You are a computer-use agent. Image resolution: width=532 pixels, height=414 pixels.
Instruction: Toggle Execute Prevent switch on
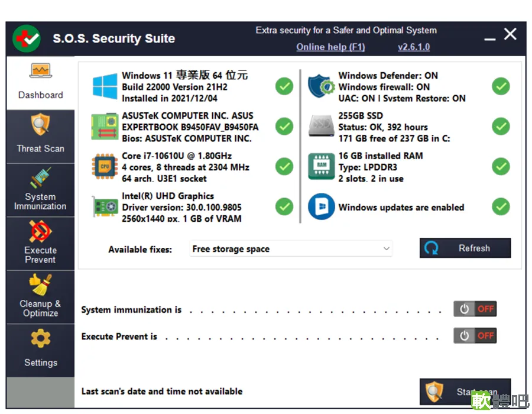pyautogui.click(x=475, y=335)
